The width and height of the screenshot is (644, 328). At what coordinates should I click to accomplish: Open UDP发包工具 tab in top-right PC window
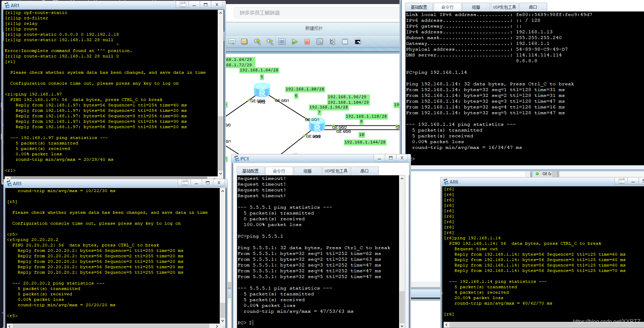(x=504, y=7)
